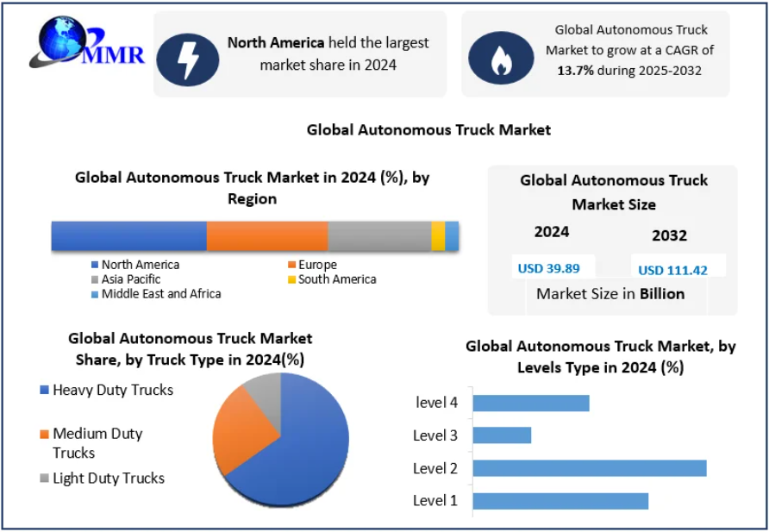Click the North America legend square

(95, 265)
